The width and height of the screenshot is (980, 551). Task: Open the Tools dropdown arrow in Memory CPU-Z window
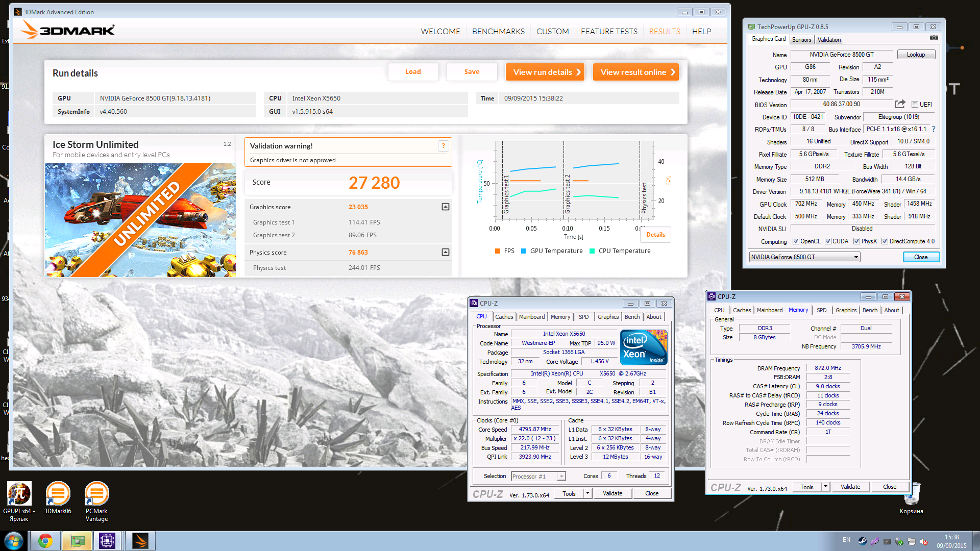click(x=825, y=487)
